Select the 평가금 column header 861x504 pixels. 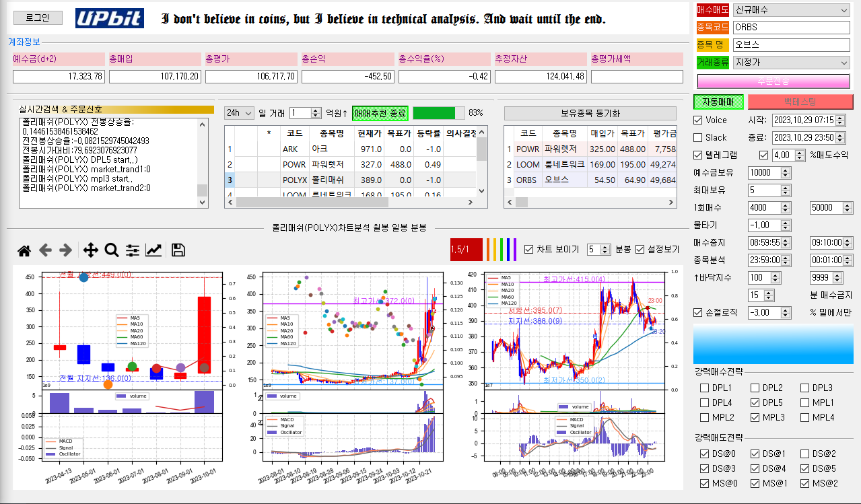(x=663, y=133)
